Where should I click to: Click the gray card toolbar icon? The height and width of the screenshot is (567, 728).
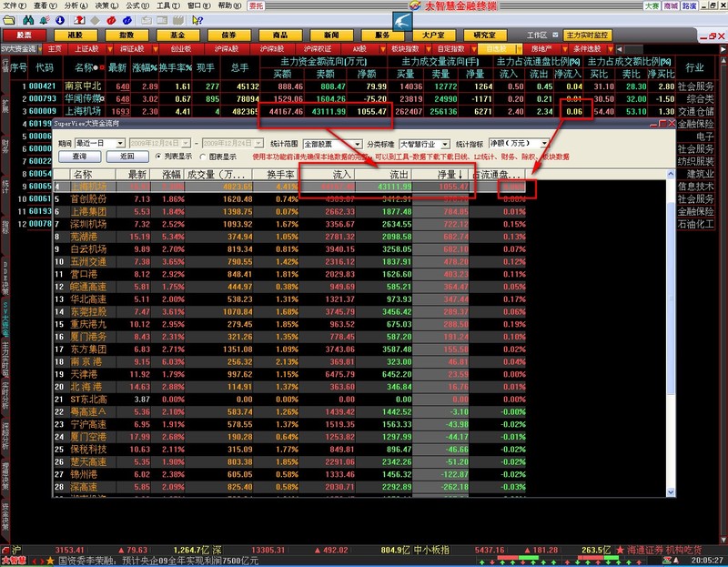point(147,20)
